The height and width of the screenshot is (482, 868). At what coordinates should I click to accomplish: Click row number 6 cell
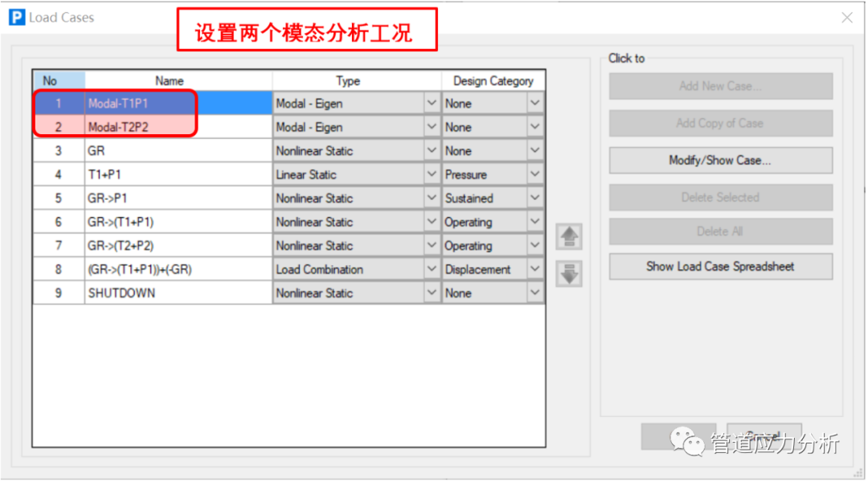(59, 222)
